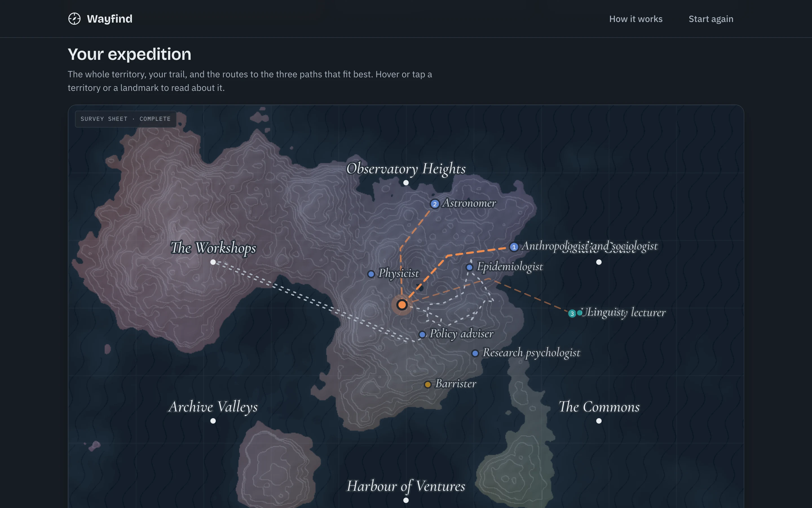Select the Observatory Heights territory dot

(406, 183)
